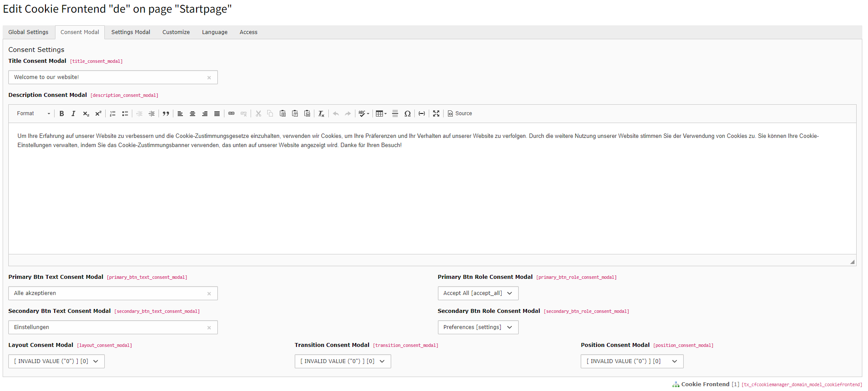Open the Position Consent Modal dropdown

(631, 361)
